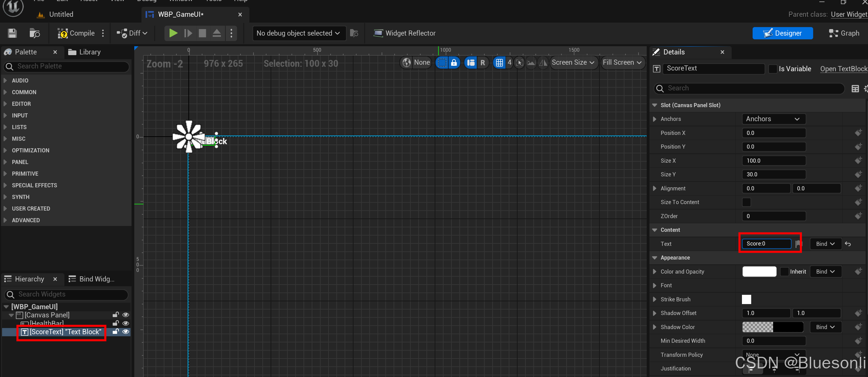Enable the Is Variable checkbox

(x=773, y=69)
